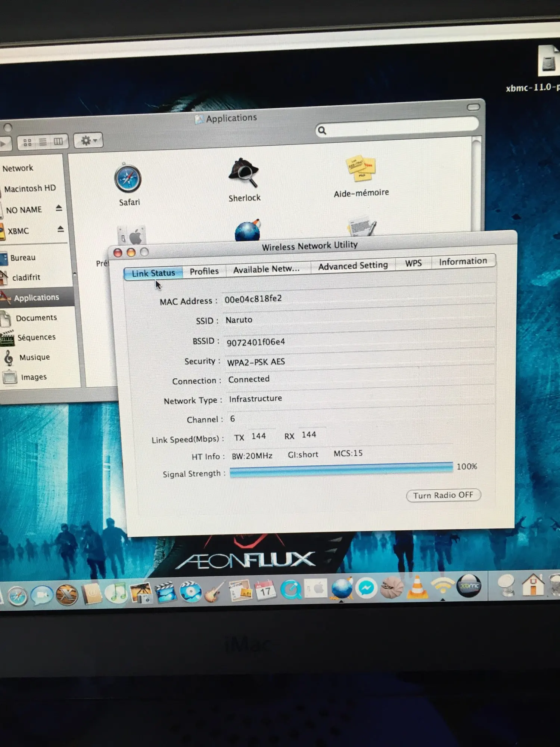560x747 pixels.
Task: Eject the XBMC volume
Action: click(60, 229)
